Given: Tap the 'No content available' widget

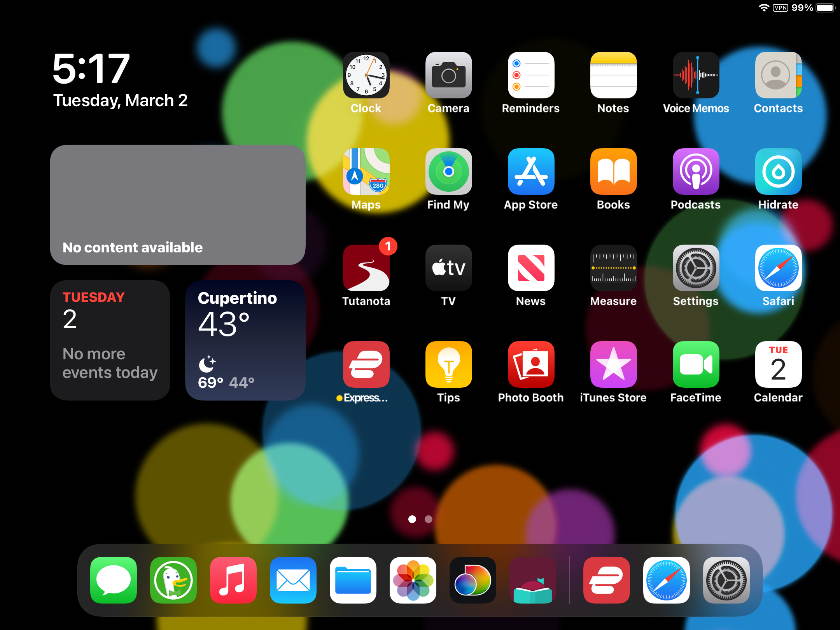Looking at the screenshot, I should [x=178, y=205].
